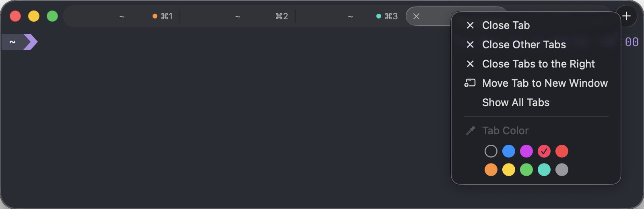Click the close X on the fourth tab
Viewport: 644px width, 209px height.
(x=417, y=16)
